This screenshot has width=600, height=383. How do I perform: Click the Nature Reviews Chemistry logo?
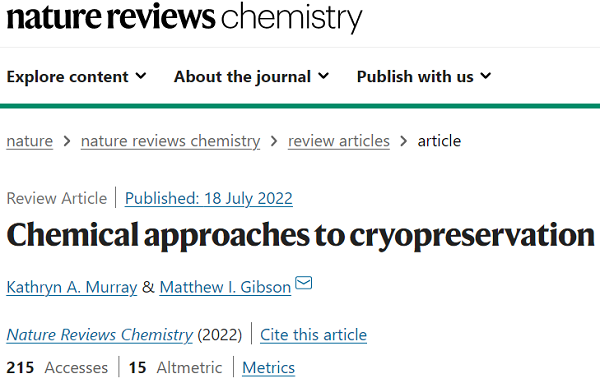pyautogui.click(x=184, y=17)
